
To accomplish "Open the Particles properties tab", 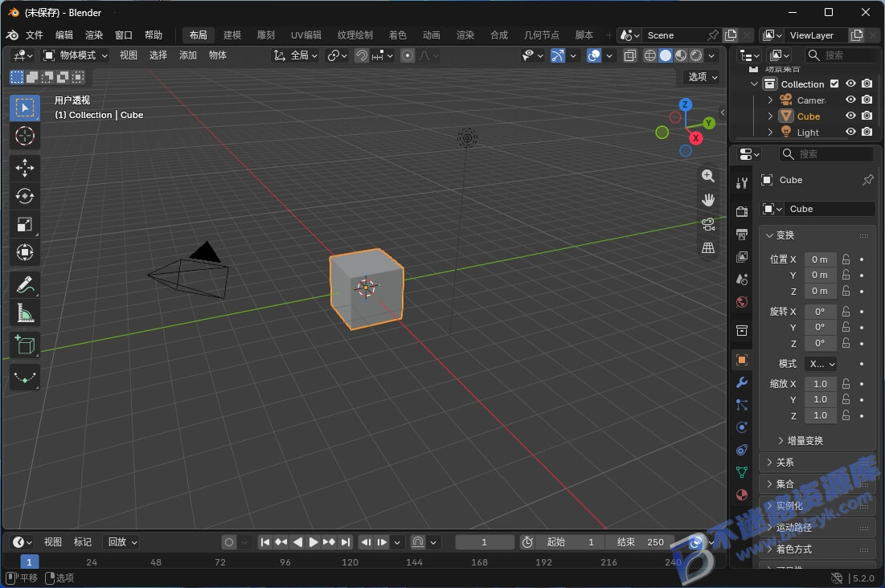I will point(742,405).
